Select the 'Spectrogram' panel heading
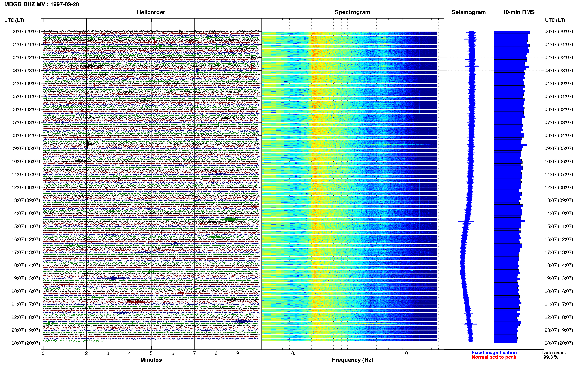588x368 pixels. tap(352, 12)
